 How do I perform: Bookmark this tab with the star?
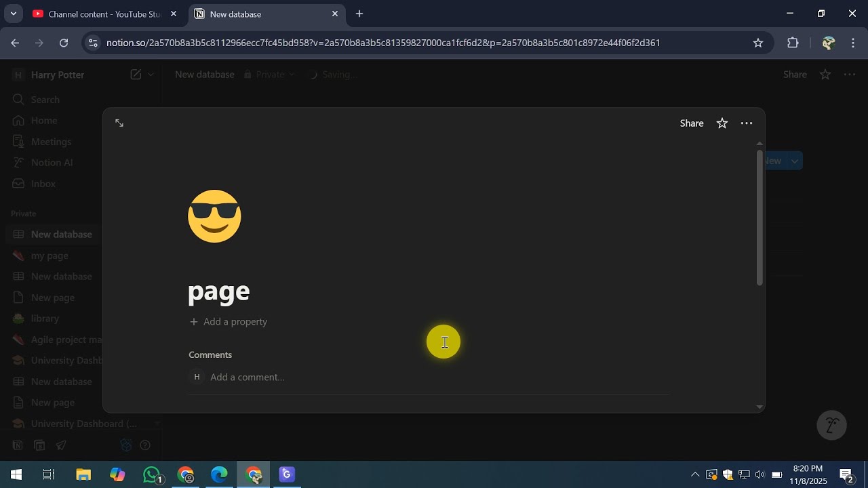pyautogui.click(x=758, y=43)
